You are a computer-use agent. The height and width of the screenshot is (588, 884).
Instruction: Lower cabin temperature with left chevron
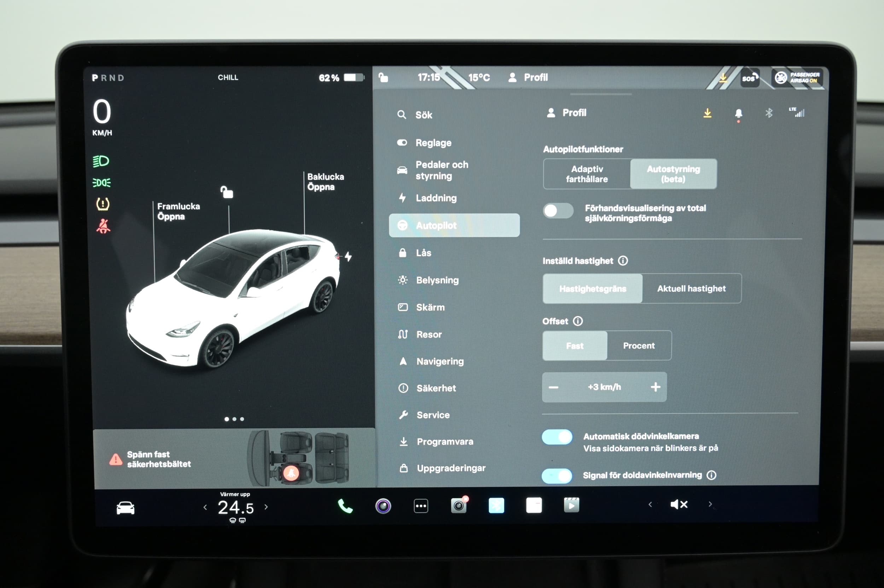(205, 507)
